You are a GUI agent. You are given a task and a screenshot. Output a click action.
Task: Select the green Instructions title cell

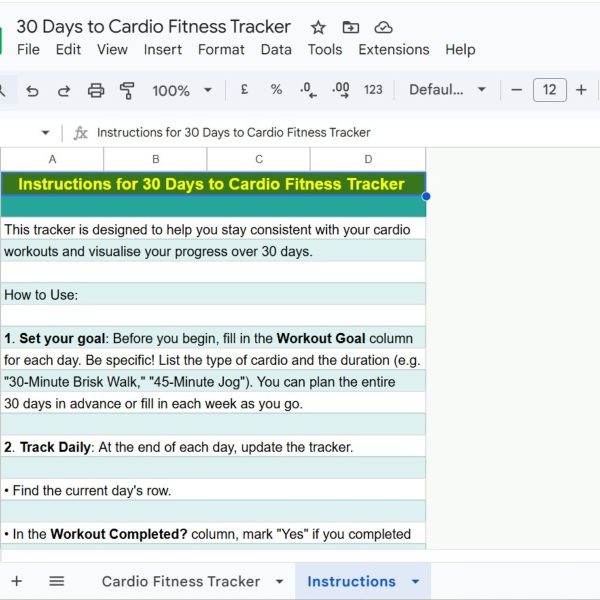click(213, 184)
